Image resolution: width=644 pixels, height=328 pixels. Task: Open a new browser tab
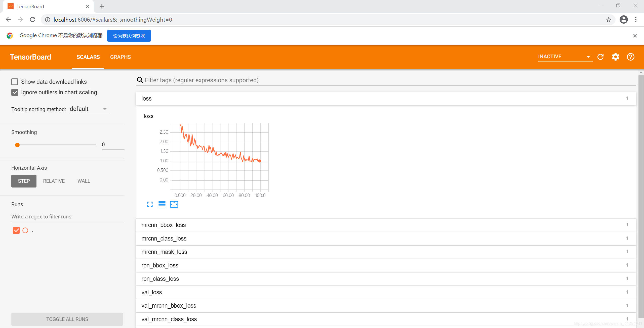click(x=102, y=7)
